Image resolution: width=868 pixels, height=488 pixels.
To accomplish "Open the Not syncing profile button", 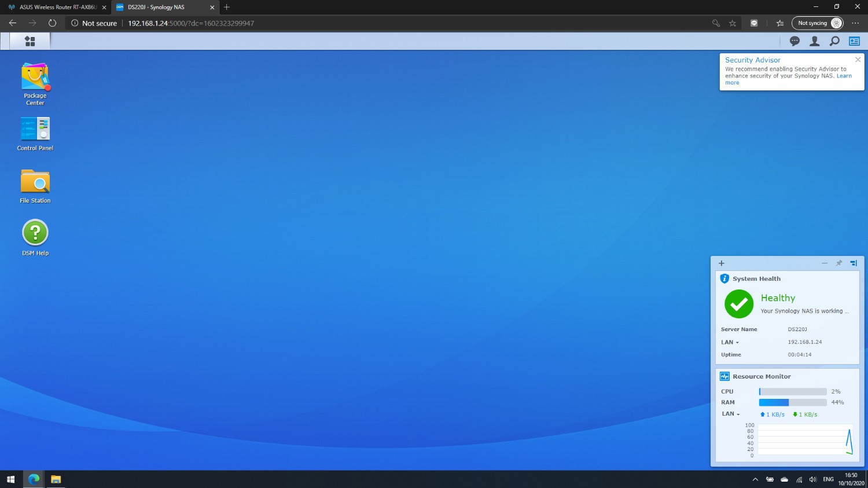I will tap(818, 23).
